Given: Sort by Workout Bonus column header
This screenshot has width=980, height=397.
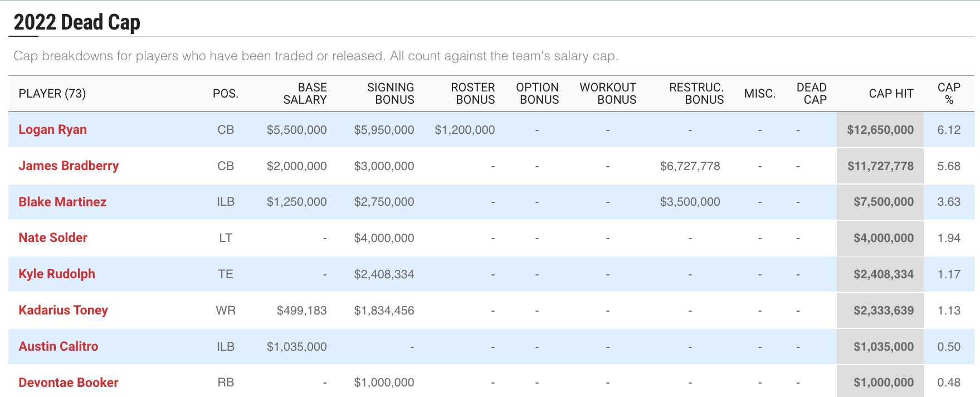Looking at the screenshot, I should [608, 94].
